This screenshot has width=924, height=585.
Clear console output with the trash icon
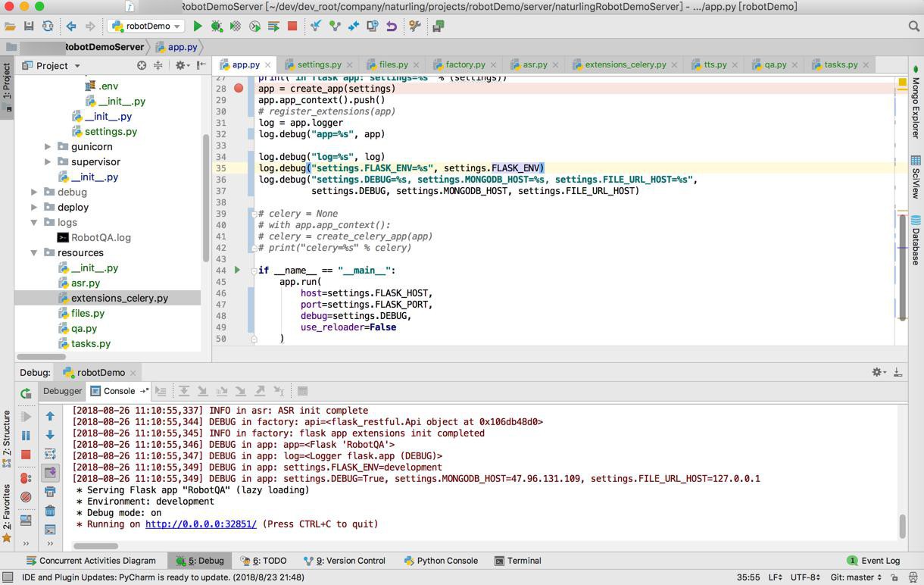tap(50, 511)
